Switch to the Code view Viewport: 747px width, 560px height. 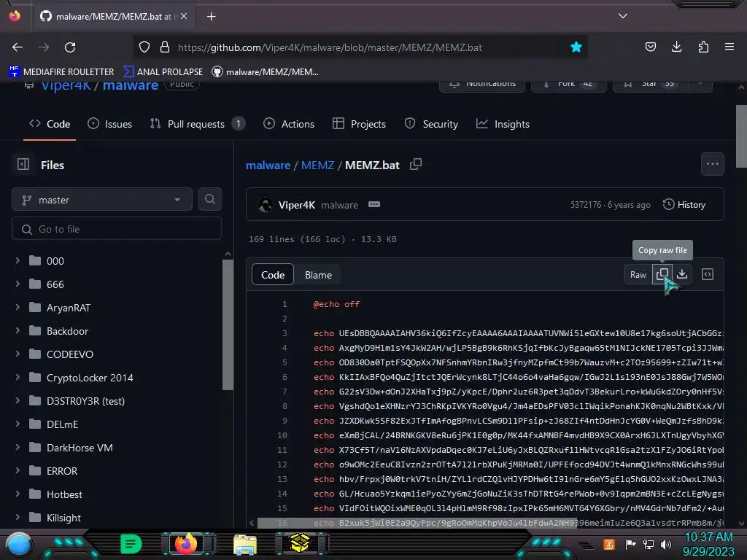click(273, 275)
